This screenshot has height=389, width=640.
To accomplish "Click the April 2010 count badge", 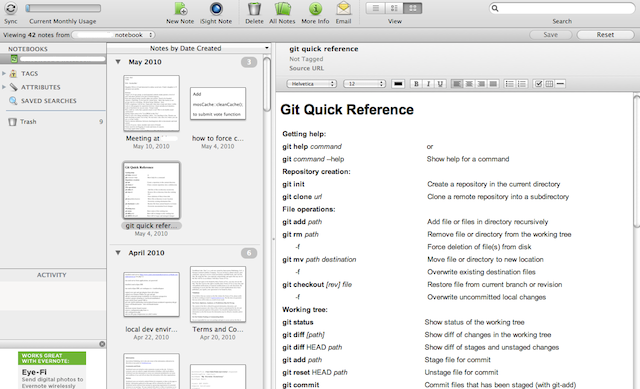I will pos(249,253).
